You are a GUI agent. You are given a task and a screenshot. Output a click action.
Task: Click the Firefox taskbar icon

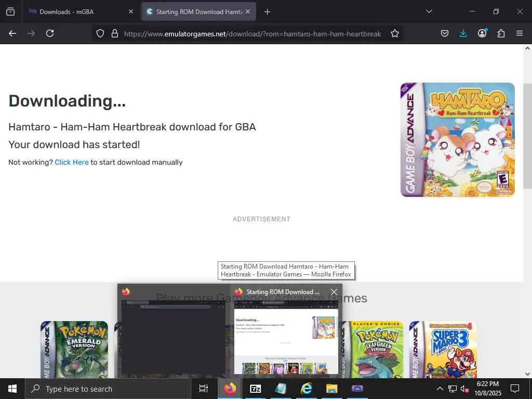230,389
